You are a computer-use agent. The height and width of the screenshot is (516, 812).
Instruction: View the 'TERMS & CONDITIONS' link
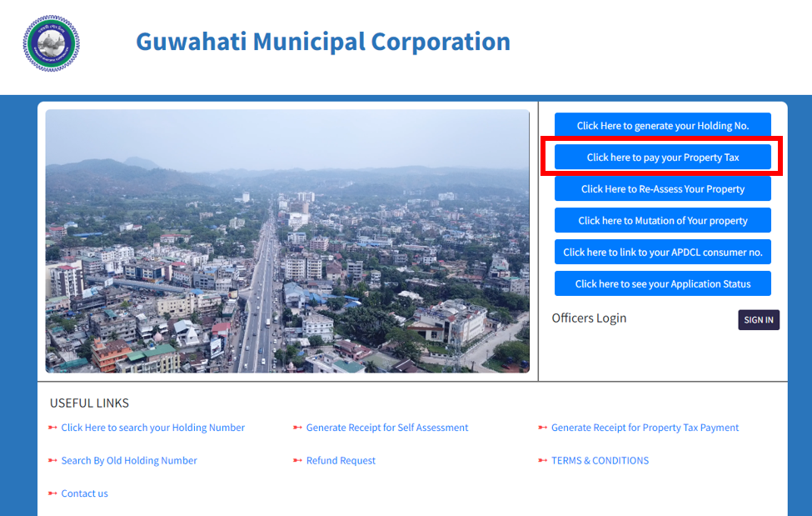point(600,461)
